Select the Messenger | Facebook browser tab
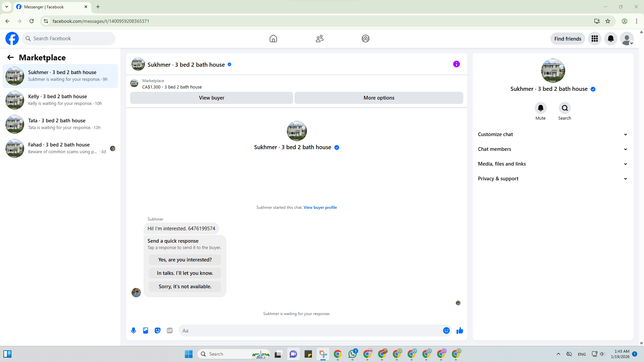Image resolution: width=644 pixels, height=362 pixels. point(52,7)
